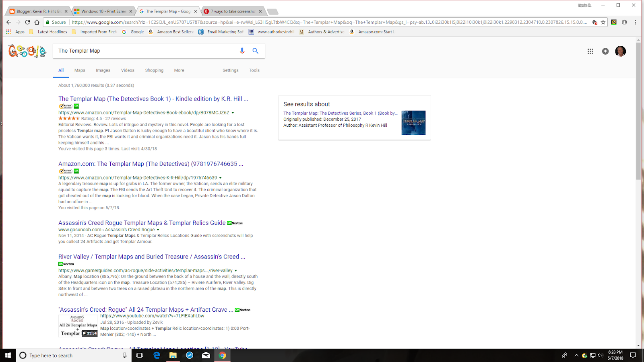The image size is (644, 362).
Task: Click the blue search magnifier button
Action: coord(255,51)
